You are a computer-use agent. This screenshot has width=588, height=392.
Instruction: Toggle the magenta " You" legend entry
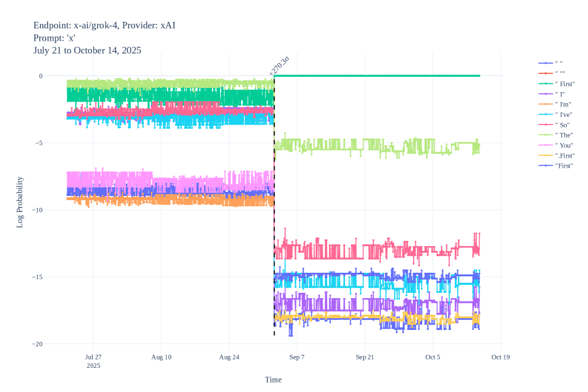click(x=556, y=145)
